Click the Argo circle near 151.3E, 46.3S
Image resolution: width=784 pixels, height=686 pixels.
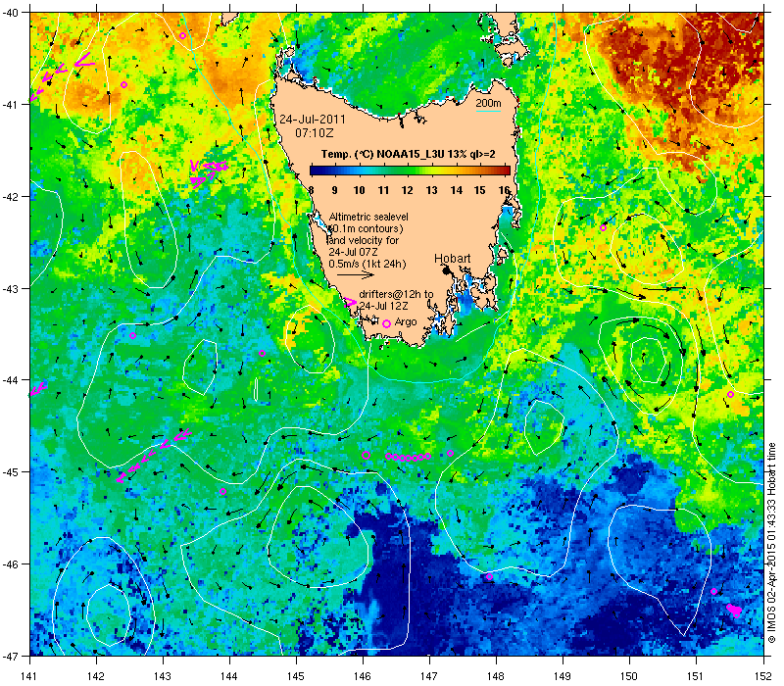click(714, 592)
